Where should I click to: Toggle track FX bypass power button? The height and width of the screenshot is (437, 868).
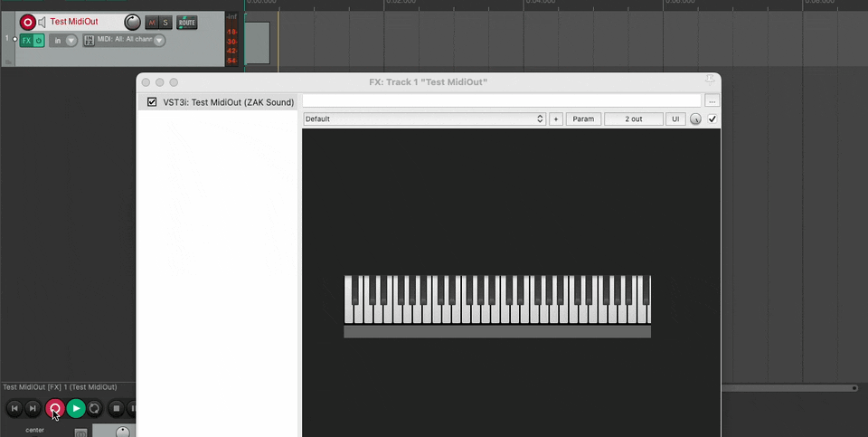click(x=39, y=41)
